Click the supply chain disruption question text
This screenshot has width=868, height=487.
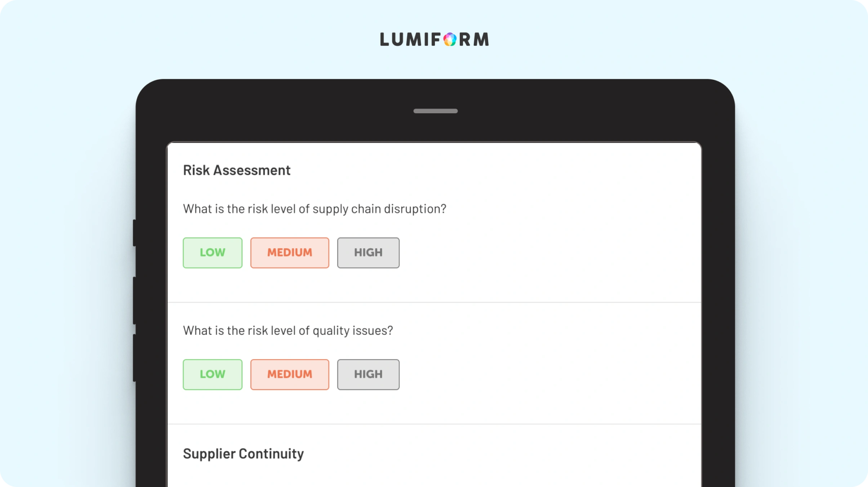[314, 209]
